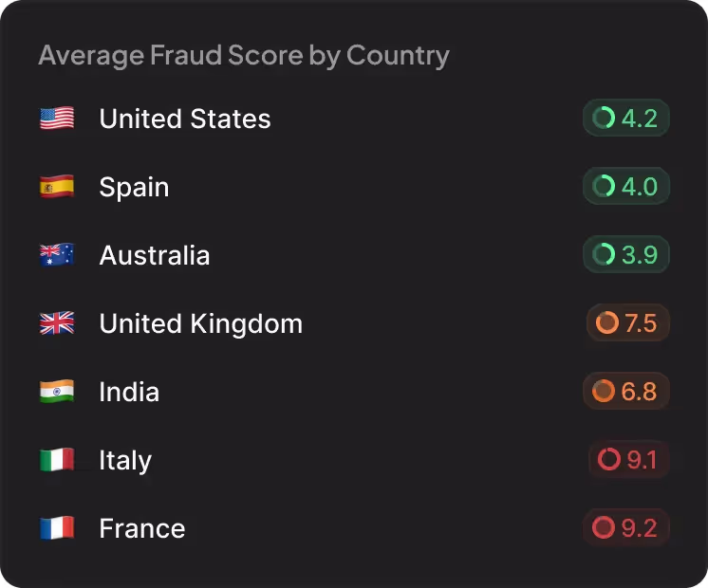
Task: Click the France flag icon
Action: tap(57, 528)
